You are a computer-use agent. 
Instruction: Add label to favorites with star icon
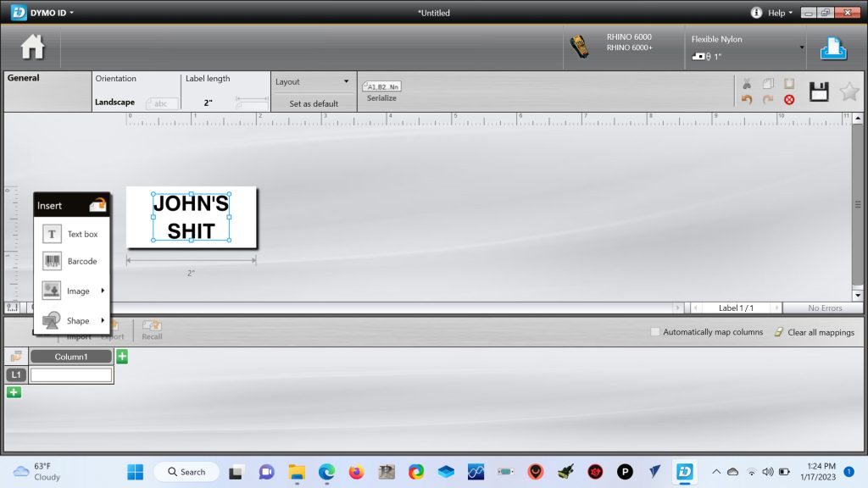pyautogui.click(x=849, y=92)
